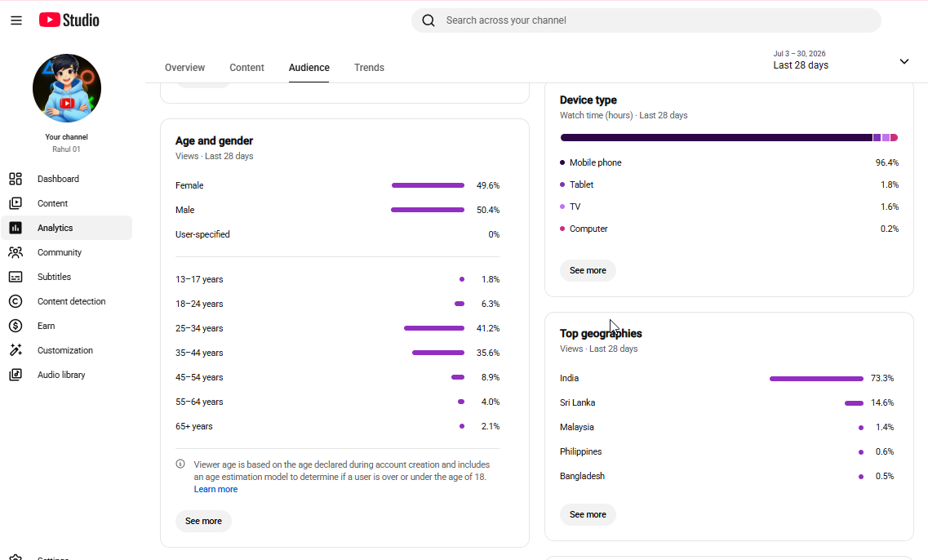This screenshot has width=928, height=560.
Task: Click the Dashboard grid icon
Action: (x=16, y=179)
